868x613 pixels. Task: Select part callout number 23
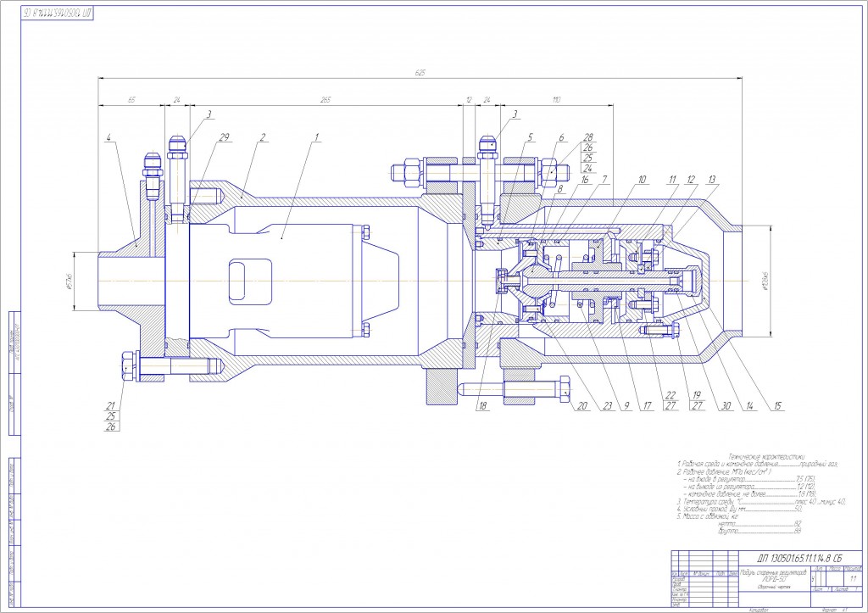click(607, 406)
